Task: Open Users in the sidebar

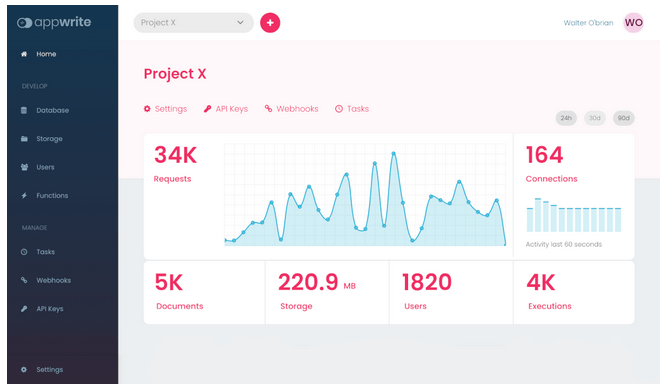Action: click(x=45, y=167)
